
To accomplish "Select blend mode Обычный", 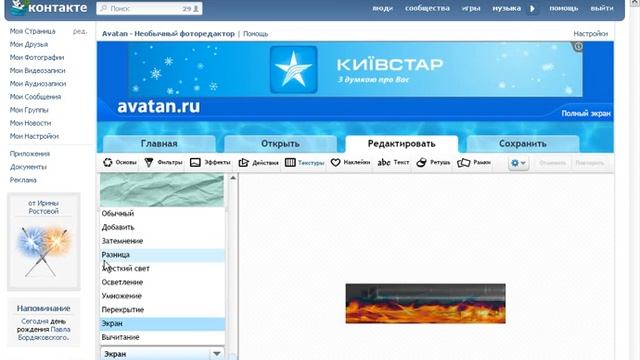I will [x=162, y=213].
